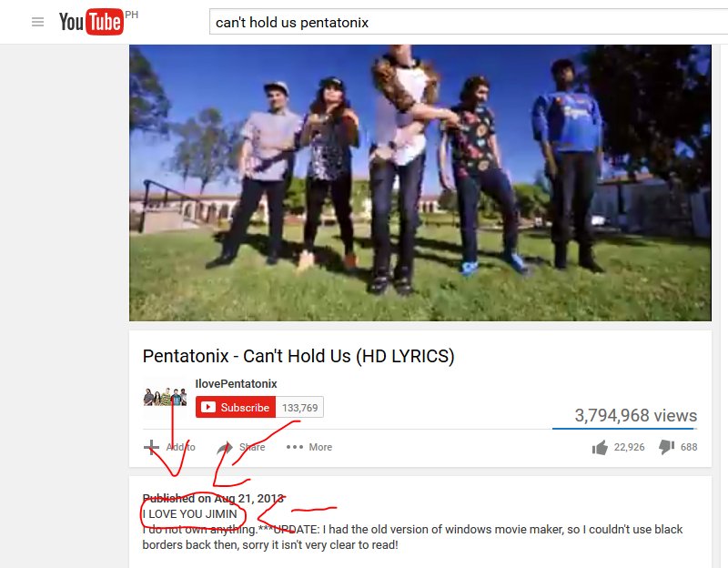Focus the search box with pentatonix query

click(x=469, y=22)
